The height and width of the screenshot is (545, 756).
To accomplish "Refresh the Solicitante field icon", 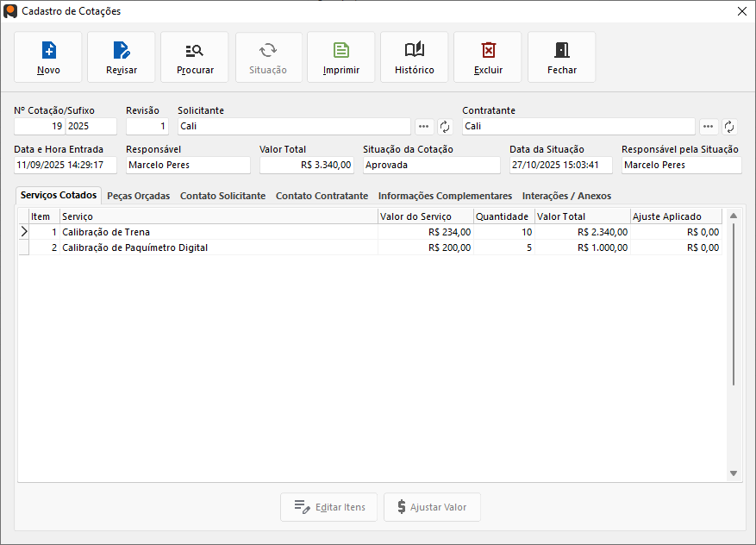I will point(445,127).
